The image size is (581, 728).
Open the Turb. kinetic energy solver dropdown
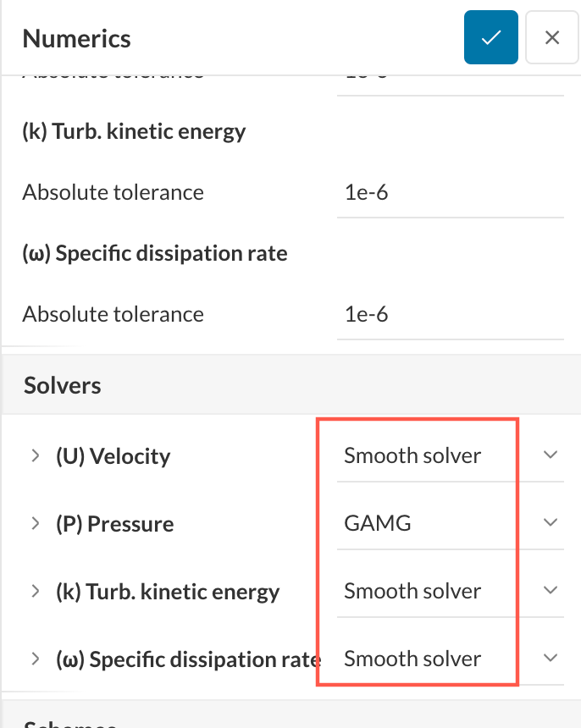click(x=550, y=590)
